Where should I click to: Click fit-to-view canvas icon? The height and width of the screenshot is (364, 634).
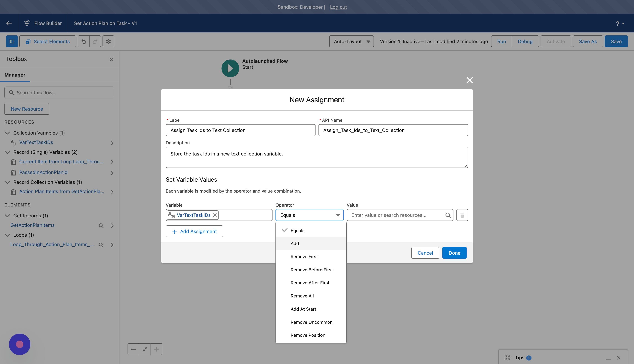(x=145, y=349)
